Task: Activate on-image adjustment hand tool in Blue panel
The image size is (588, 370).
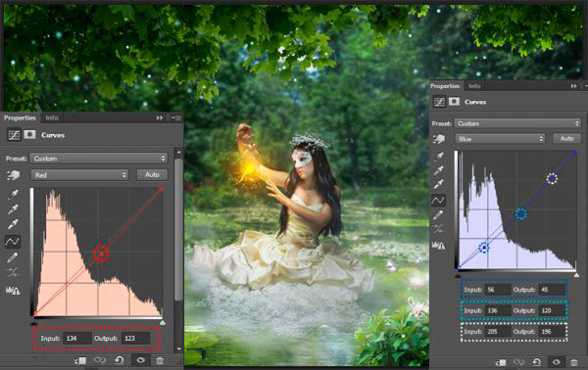Action: [439, 139]
